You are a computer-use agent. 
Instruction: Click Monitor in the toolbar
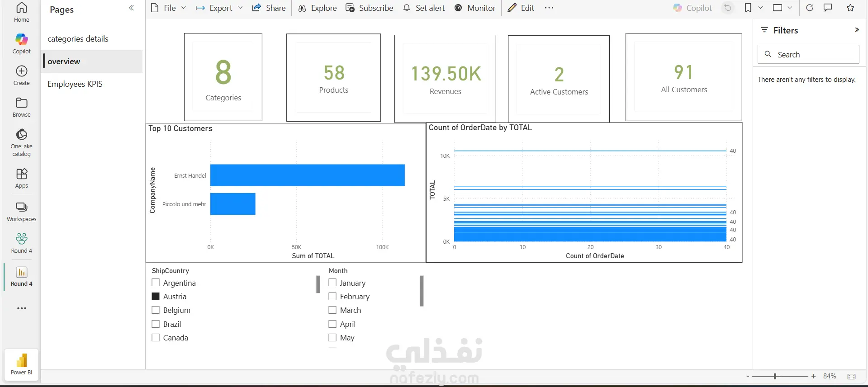click(x=475, y=8)
